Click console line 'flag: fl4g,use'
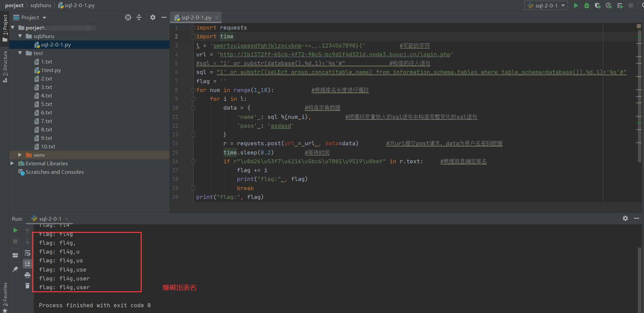This screenshot has width=644, height=313. click(63, 270)
